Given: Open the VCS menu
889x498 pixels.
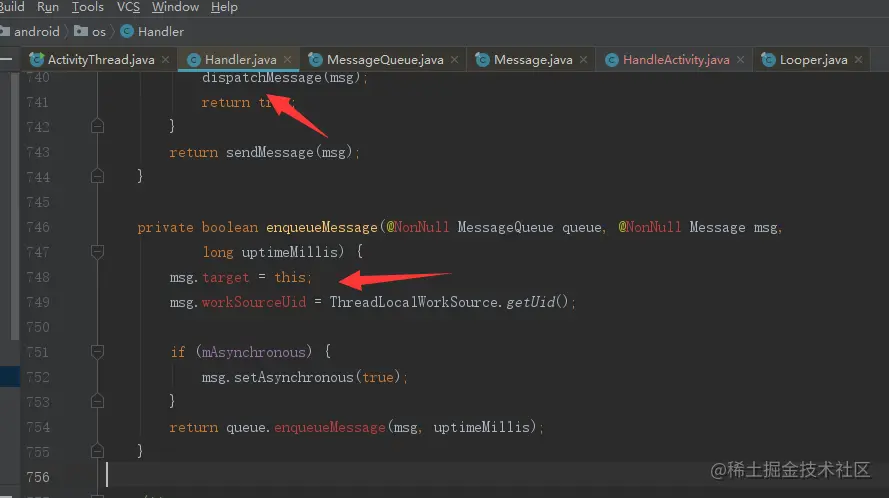Looking at the screenshot, I should (x=128, y=7).
